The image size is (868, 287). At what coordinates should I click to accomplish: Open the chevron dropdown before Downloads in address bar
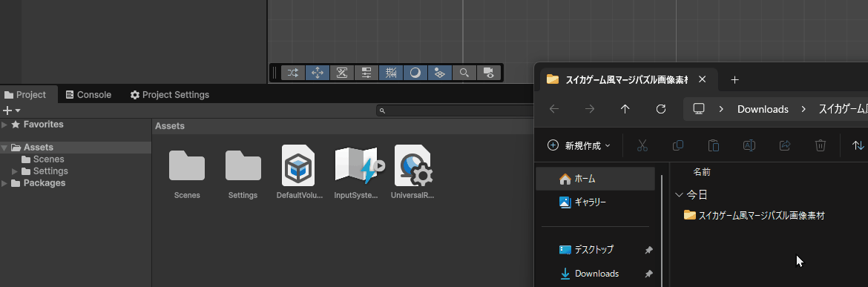[721, 109]
